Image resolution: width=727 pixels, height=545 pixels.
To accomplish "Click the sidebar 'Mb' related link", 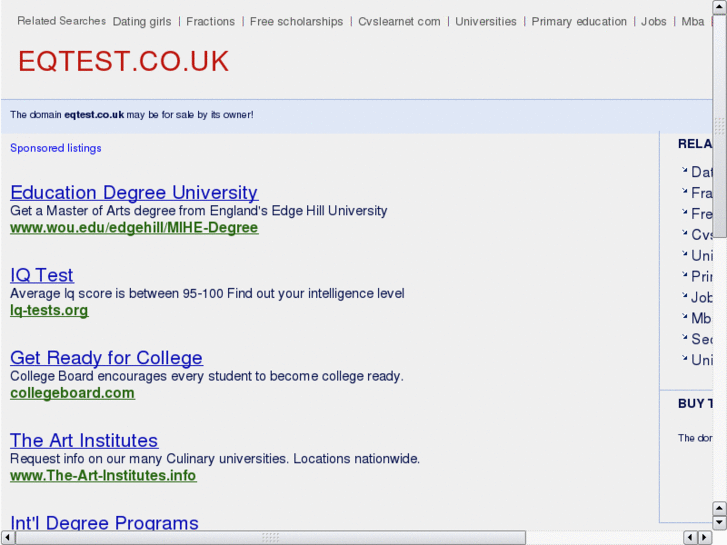I will [701, 318].
